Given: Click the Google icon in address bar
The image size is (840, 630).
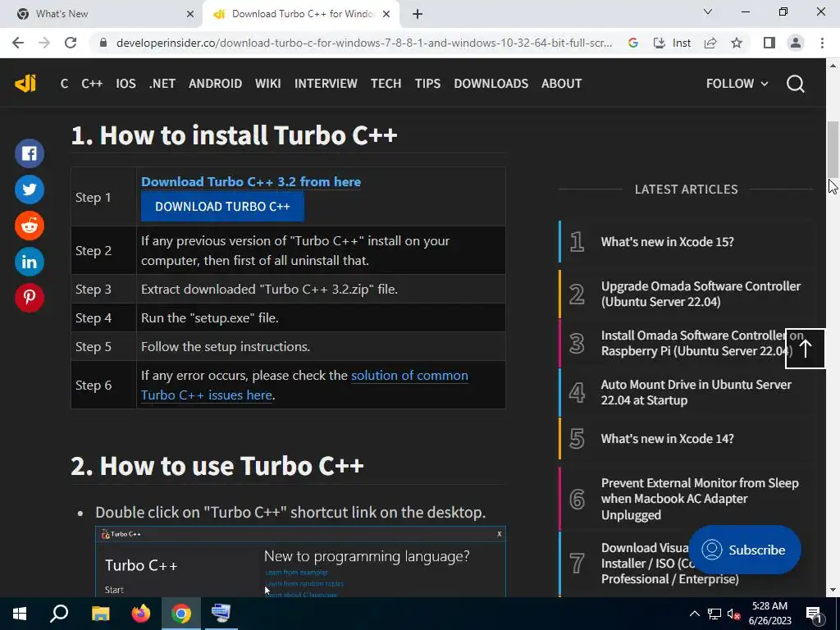Looking at the screenshot, I should 633,43.
